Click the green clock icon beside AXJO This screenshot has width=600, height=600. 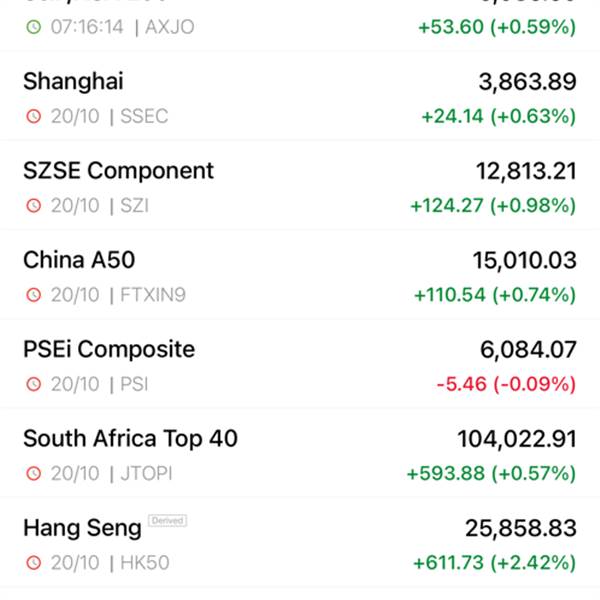tap(34, 27)
